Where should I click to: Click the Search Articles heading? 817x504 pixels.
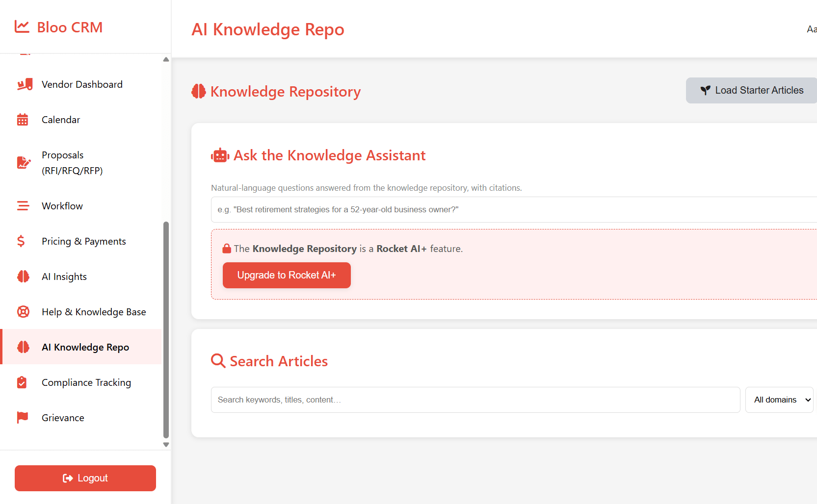click(279, 361)
